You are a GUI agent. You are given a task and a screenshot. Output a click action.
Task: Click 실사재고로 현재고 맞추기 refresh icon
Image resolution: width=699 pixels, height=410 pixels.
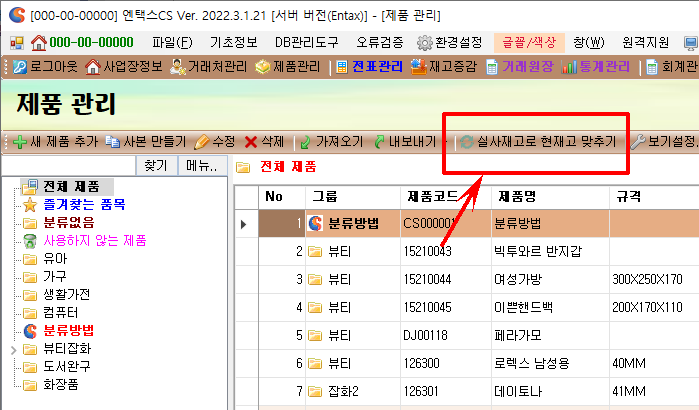tap(467, 142)
